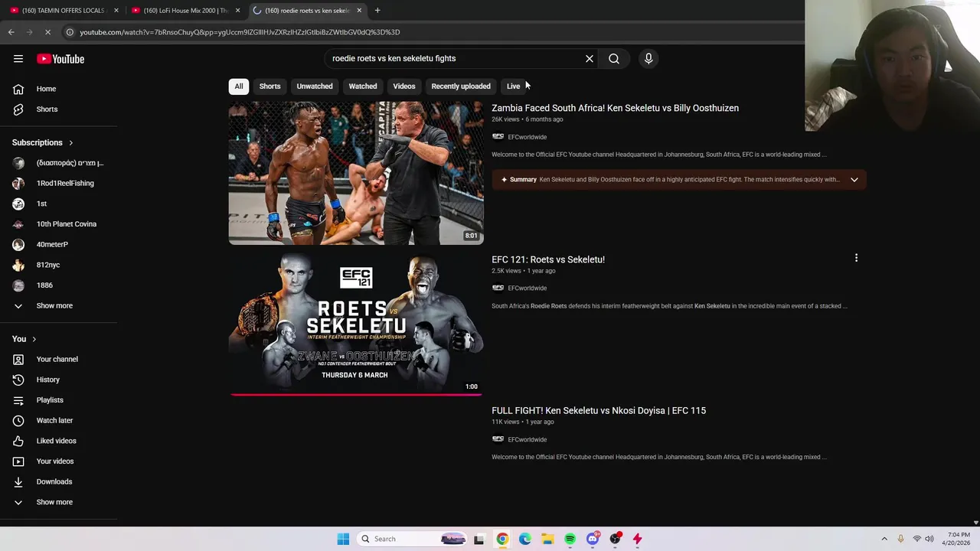Select the Unwatched filter chip

pos(315,86)
